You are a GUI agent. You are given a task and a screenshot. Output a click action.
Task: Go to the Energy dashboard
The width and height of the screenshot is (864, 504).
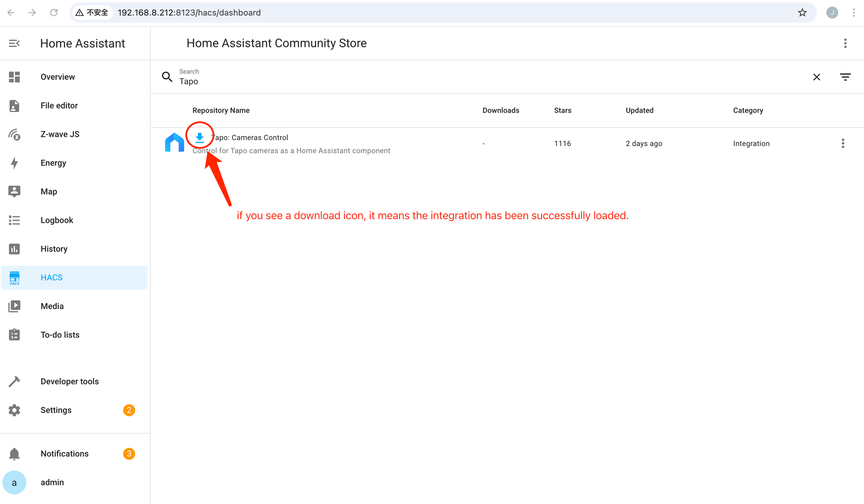coord(53,163)
